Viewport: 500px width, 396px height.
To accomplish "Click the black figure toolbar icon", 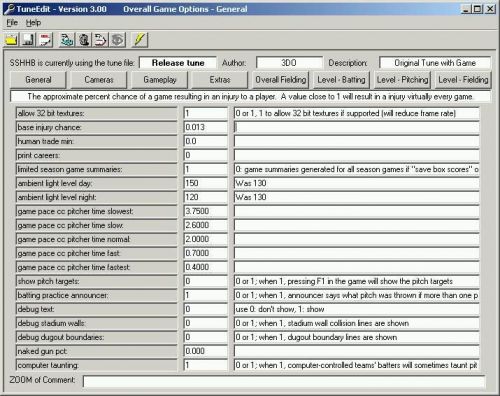I will [84, 40].
